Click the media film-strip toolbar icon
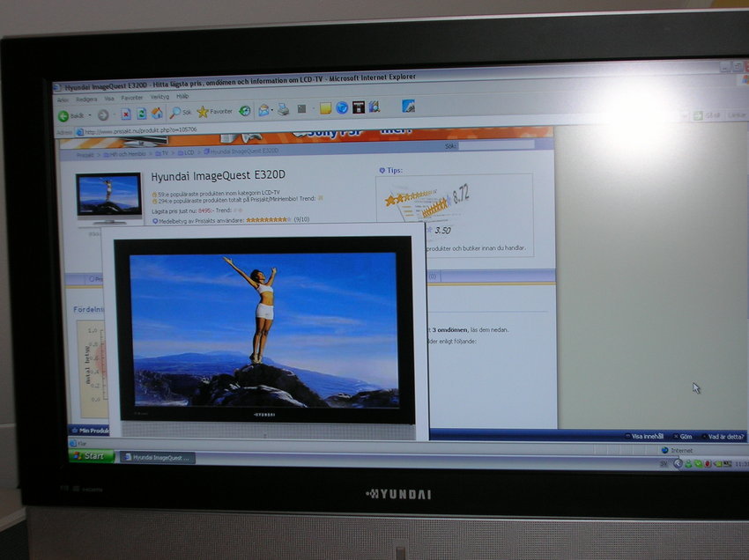Viewport: 749px width, 560px height. 374,107
